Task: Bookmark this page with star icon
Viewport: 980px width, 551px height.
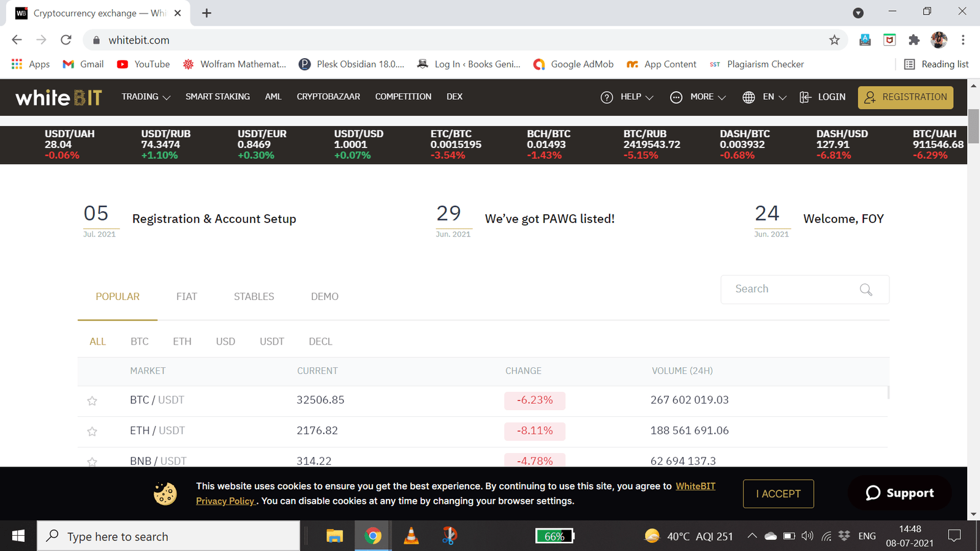Action: pyautogui.click(x=834, y=40)
